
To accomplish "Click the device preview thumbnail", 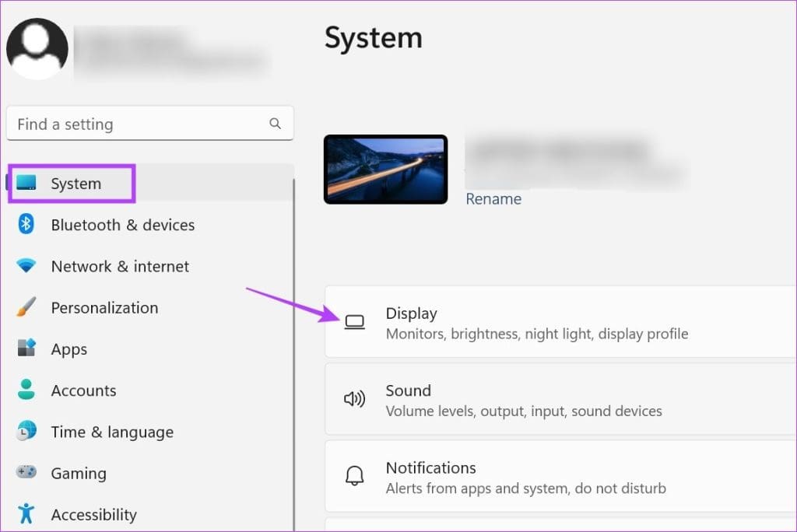I will click(386, 170).
